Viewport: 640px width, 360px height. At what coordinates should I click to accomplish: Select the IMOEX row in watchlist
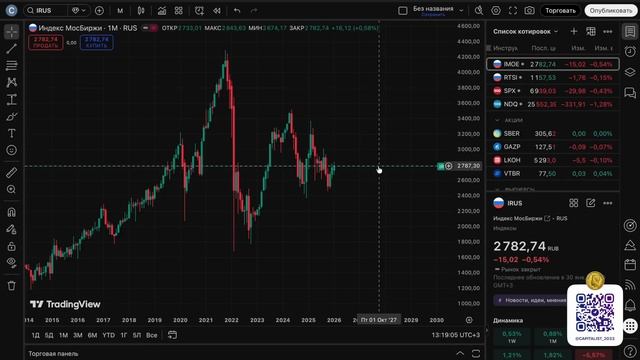[x=553, y=64]
